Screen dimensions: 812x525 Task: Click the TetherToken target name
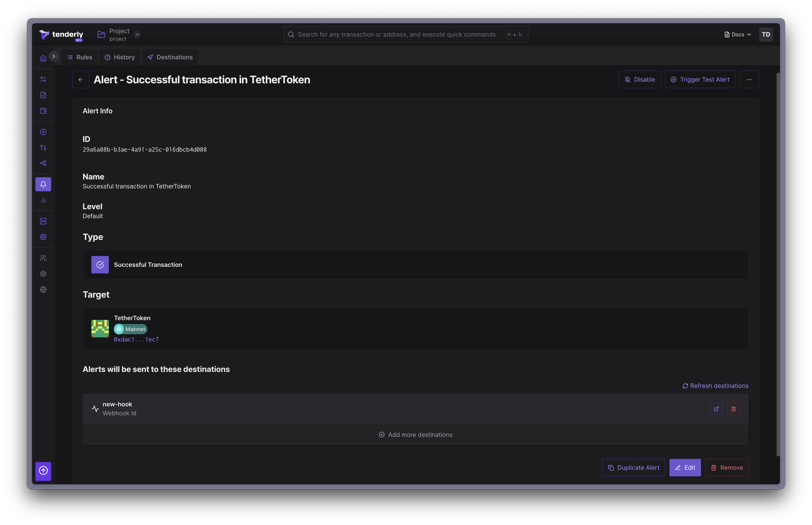[x=132, y=318]
